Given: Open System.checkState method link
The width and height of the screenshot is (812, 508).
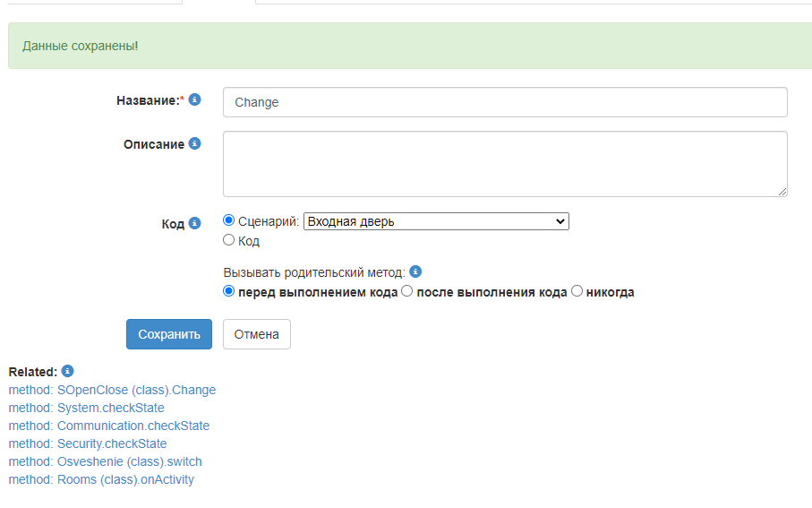Looking at the screenshot, I should pyautogui.click(x=86, y=408).
